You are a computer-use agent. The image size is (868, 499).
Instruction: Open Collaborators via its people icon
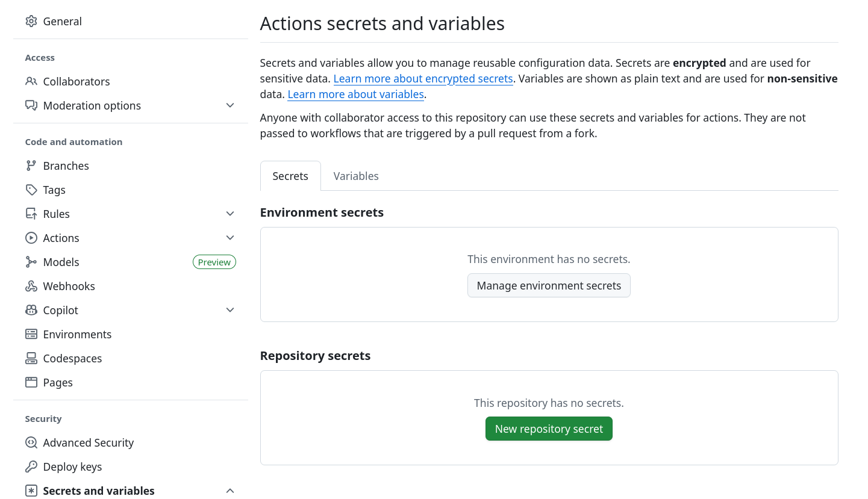tap(31, 81)
